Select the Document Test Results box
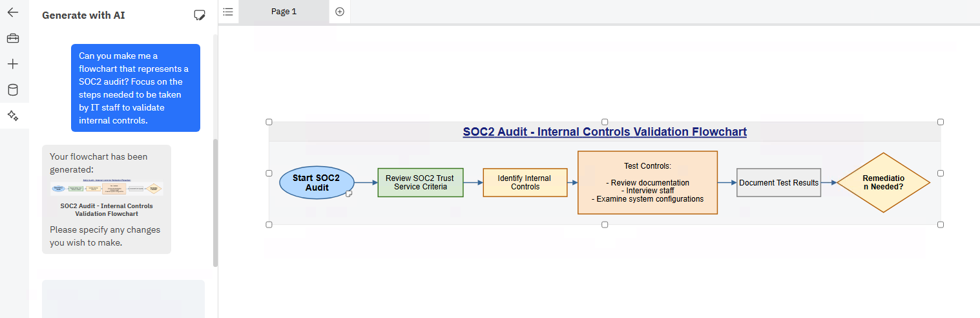This screenshot has width=980, height=318. (x=778, y=183)
